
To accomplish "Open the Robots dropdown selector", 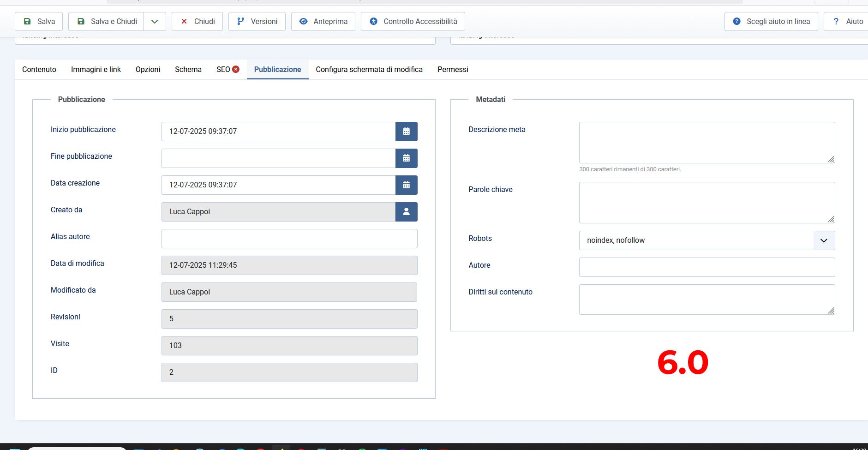I will [706, 240].
